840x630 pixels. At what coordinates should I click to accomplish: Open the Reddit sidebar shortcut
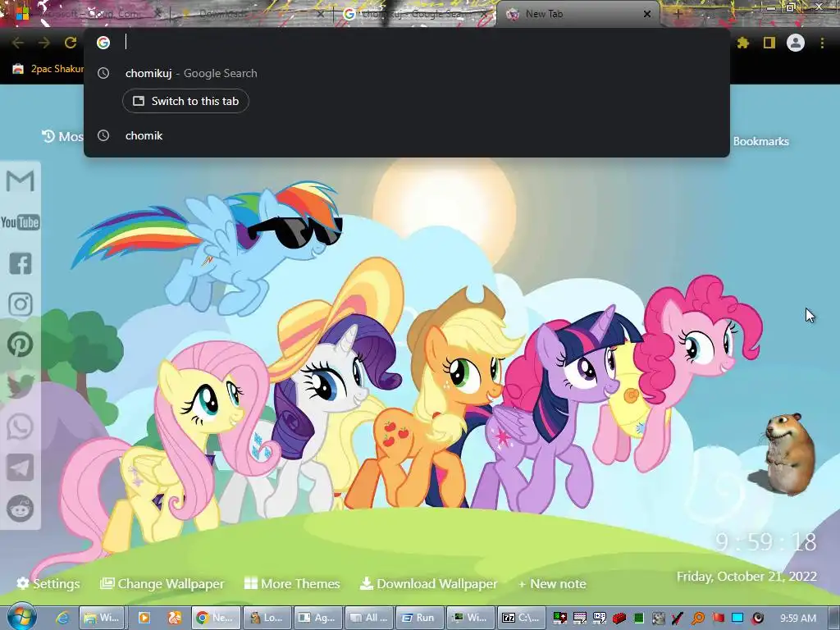pyautogui.click(x=21, y=509)
